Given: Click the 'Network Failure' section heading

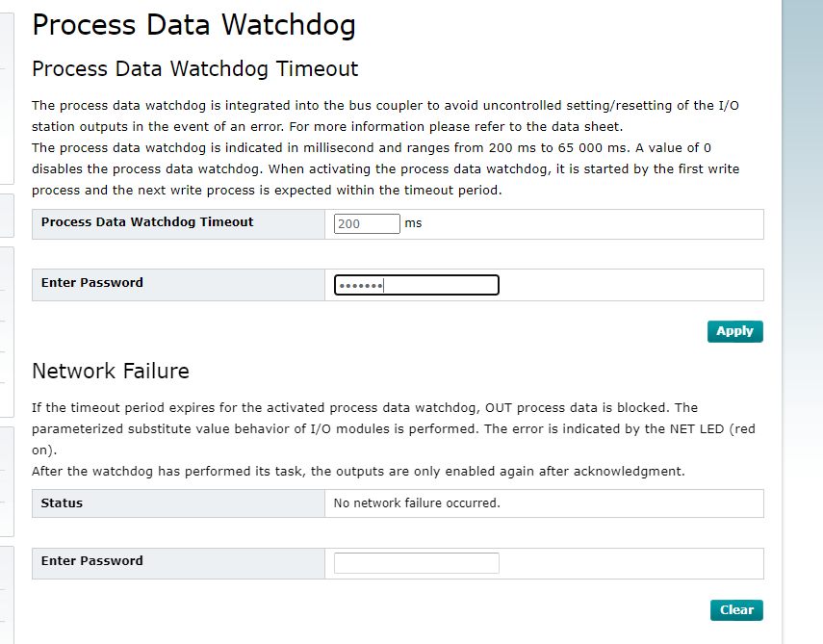Looking at the screenshot, I should click(111, 371).
